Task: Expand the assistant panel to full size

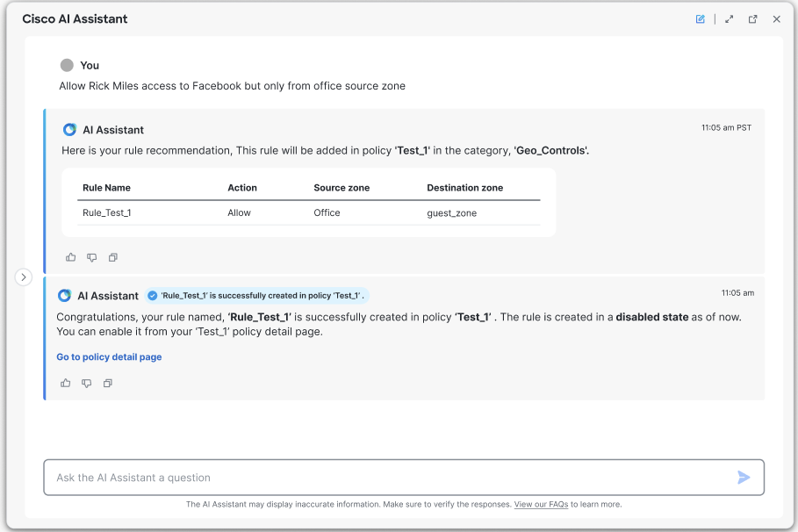Action: click(730, 18)
